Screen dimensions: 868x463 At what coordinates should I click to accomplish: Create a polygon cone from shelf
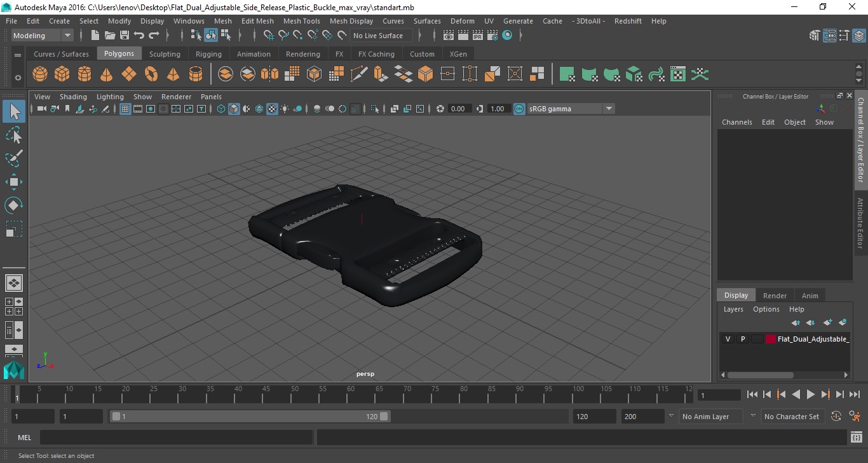[107, 74]
